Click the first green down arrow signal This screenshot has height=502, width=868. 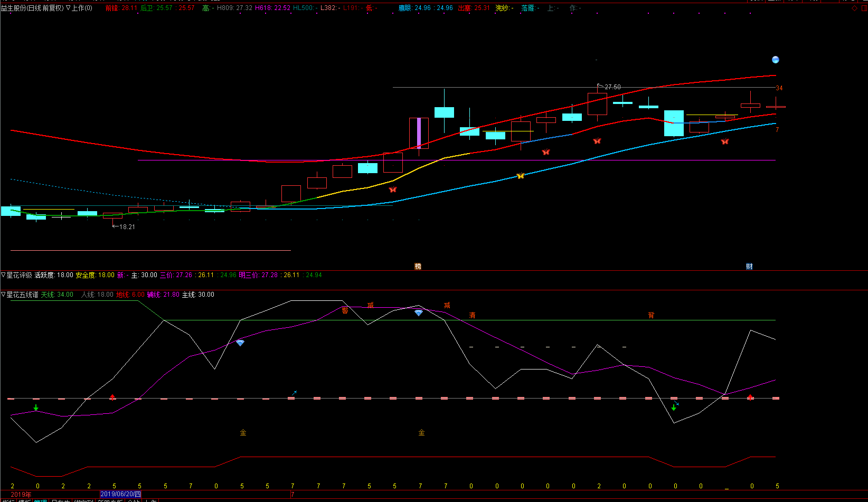coord(36,408)
